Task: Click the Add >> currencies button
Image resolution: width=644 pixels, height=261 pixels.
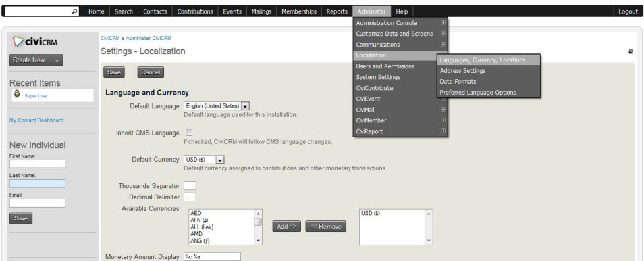Action: pyautogui.click(x=286, y=227)
